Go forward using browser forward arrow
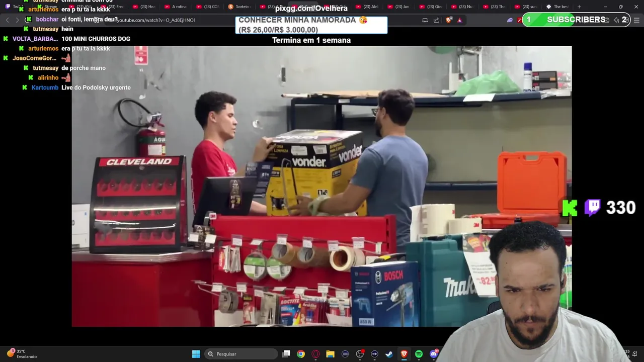Viewport: 644px width, 362px height. (17, 20)
